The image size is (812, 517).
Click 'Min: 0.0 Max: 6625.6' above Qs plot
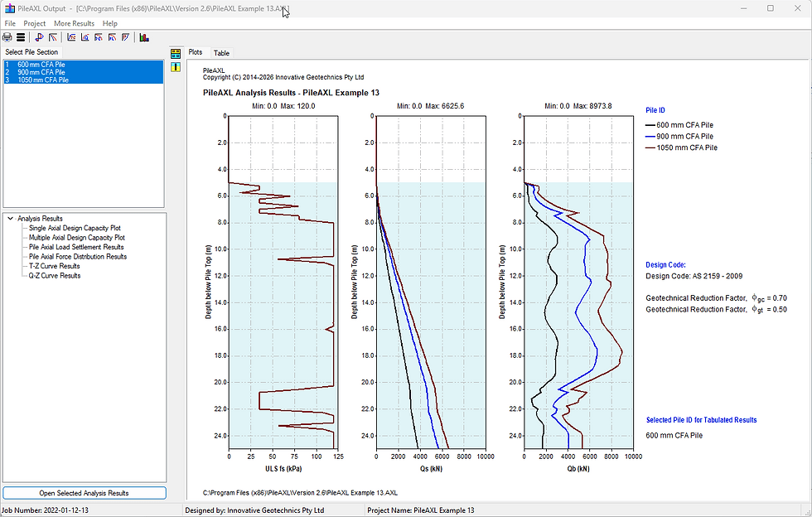[x=430, y=106]
